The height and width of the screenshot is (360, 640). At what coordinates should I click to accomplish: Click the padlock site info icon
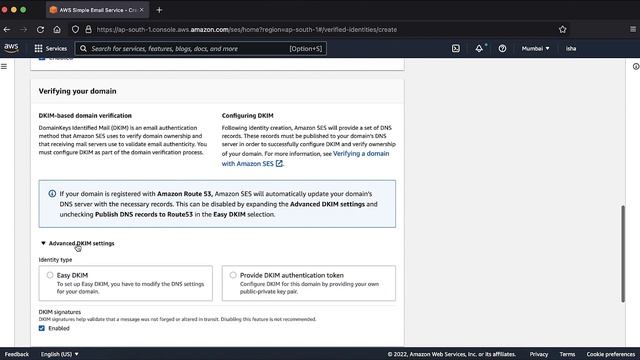[88, 29]
